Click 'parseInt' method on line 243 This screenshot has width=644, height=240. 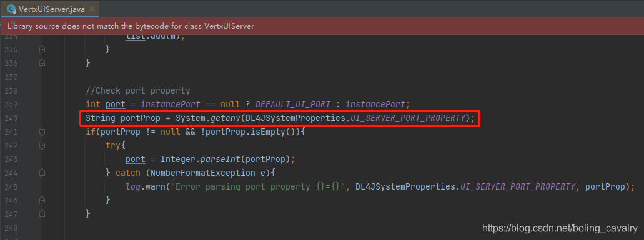point(220,160)
